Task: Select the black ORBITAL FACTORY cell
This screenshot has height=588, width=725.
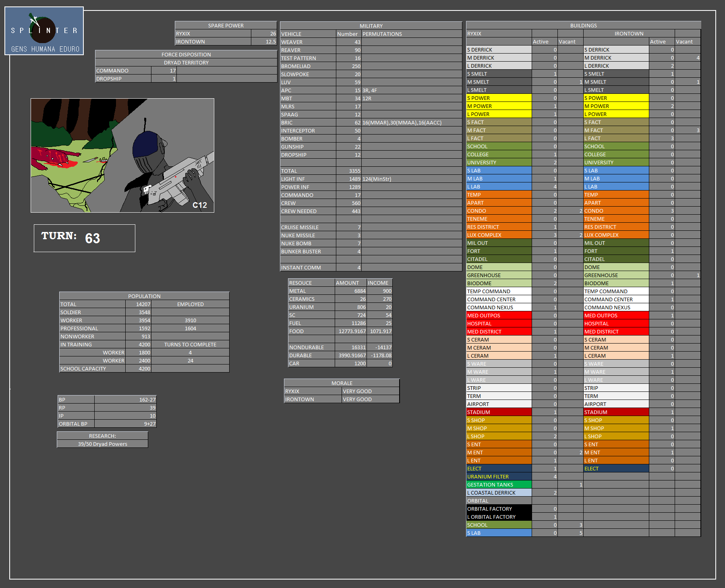Action: (x=499, y=509)
